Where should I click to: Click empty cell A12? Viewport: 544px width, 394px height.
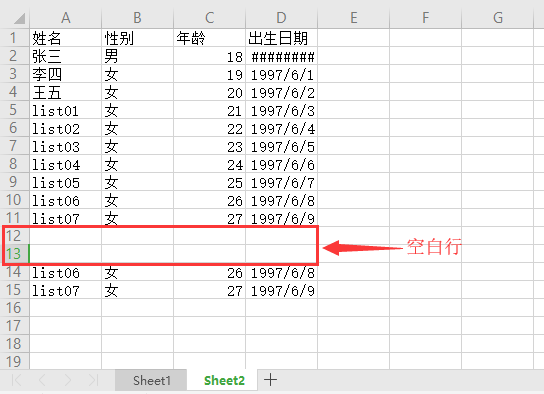tap(66, 236)
